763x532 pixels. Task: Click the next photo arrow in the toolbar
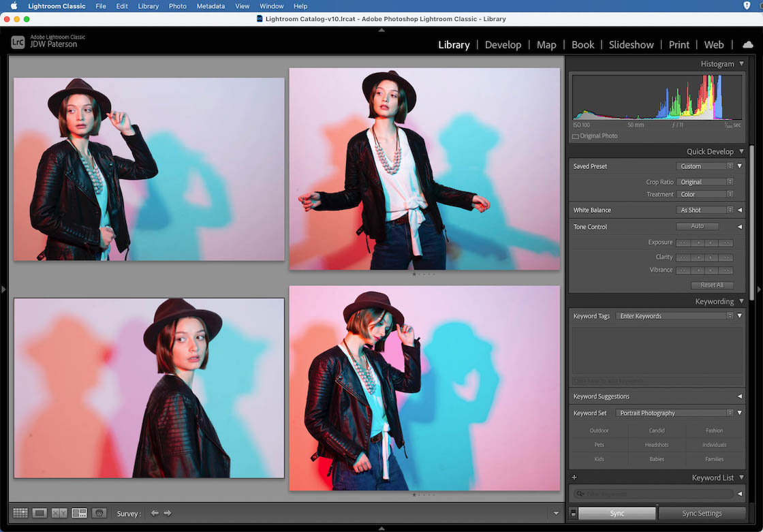click(168, 513)
